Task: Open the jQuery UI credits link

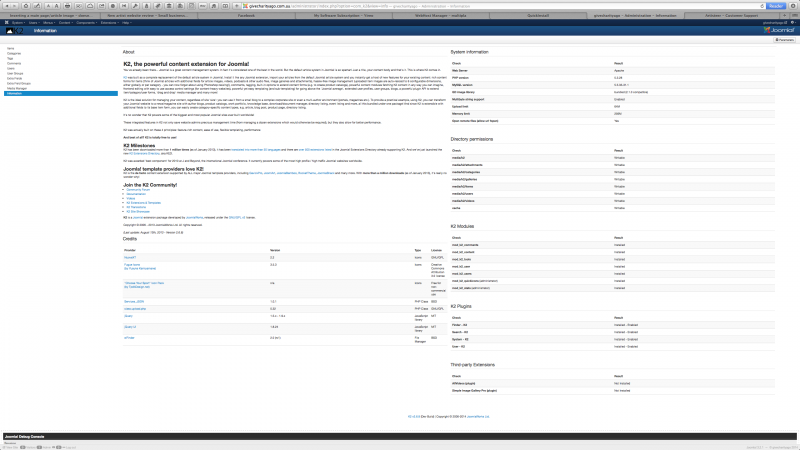Action: 130,327
